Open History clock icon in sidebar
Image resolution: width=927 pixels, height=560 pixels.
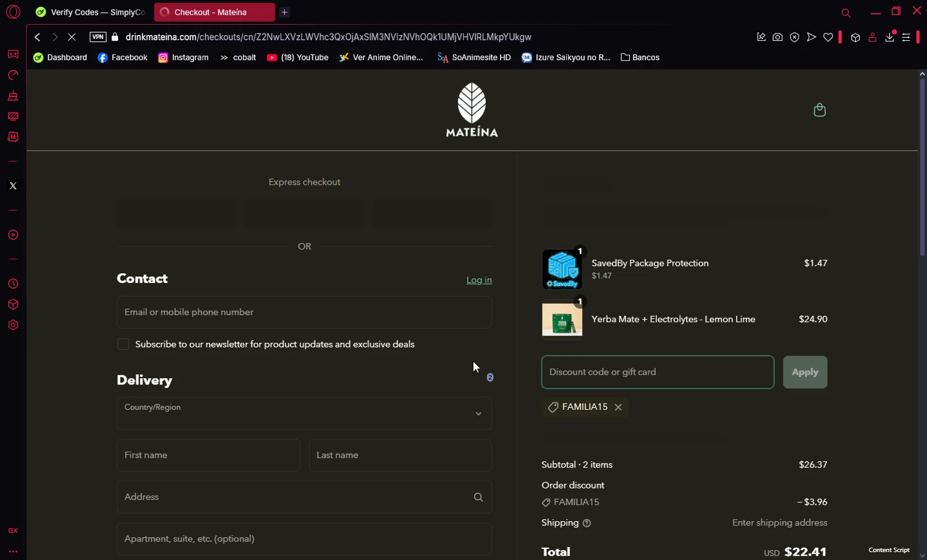click(x=13, y=284)
